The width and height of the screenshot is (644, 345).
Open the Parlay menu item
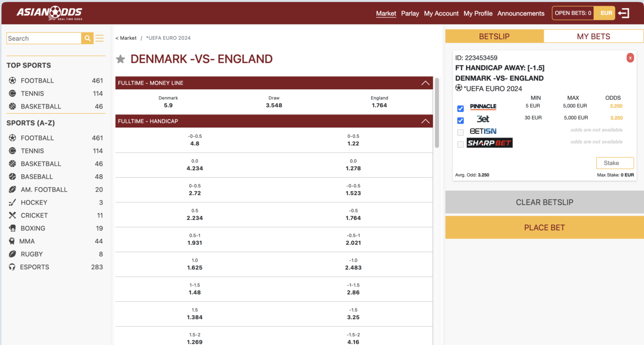click(x=410, y=13)
